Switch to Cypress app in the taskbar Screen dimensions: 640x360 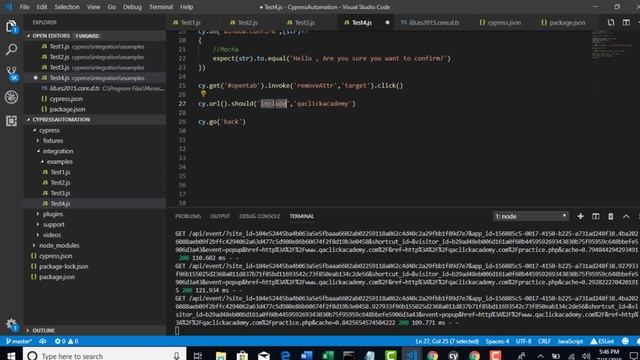453,356
